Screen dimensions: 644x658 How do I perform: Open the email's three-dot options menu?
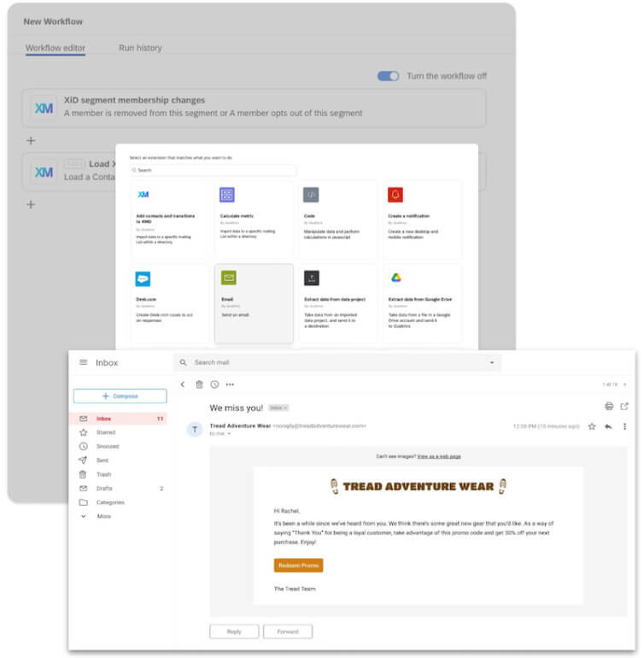624,426
